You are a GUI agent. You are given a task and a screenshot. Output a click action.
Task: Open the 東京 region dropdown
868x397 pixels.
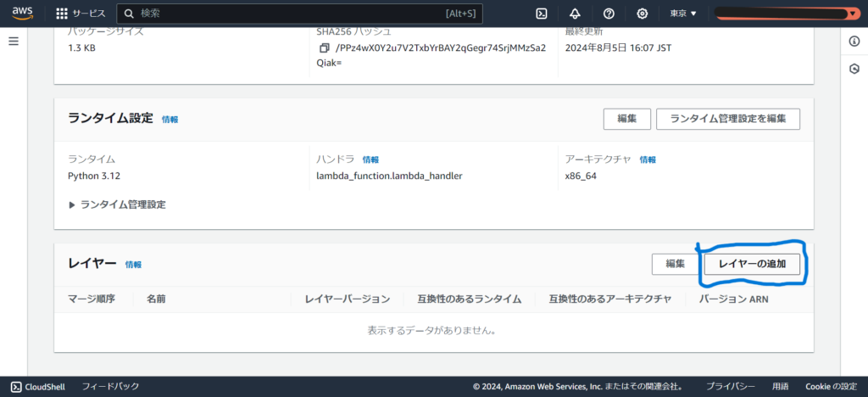[x=683, y=14]
